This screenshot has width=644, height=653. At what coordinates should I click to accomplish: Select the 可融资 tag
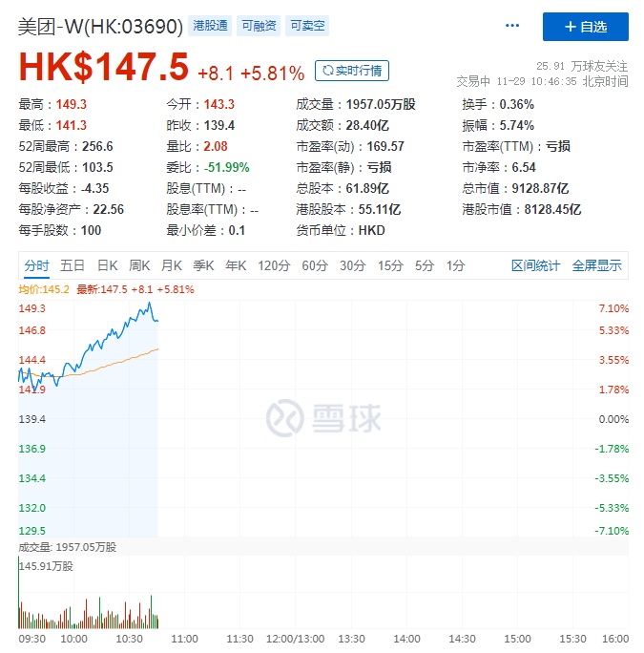259,26
